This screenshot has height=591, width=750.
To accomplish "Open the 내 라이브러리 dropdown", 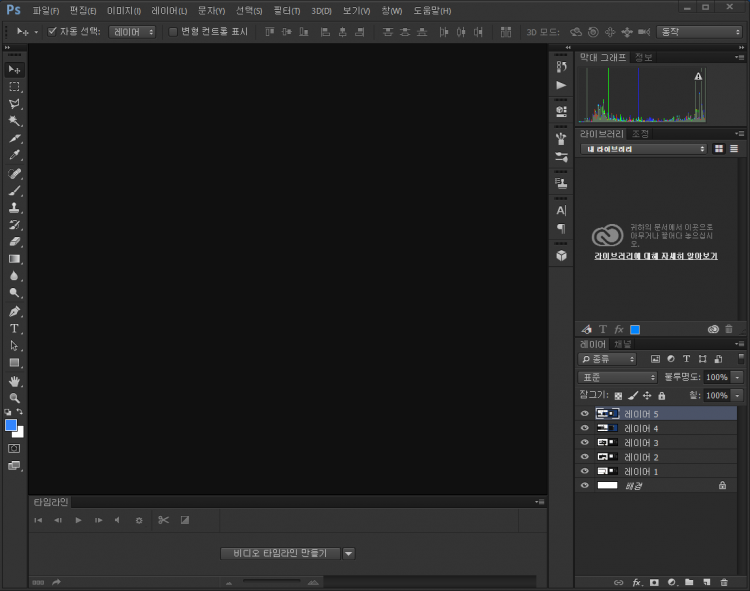I will click(643, 149).
